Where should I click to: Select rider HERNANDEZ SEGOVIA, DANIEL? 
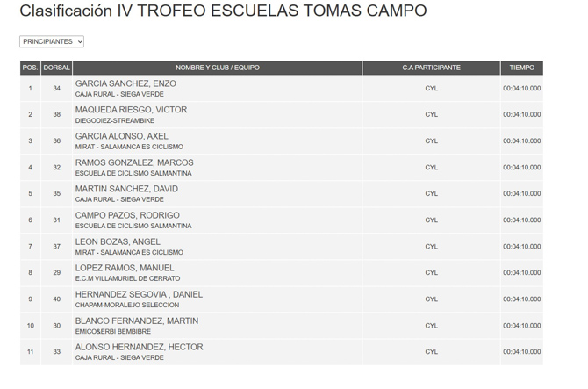coord(139,294)
